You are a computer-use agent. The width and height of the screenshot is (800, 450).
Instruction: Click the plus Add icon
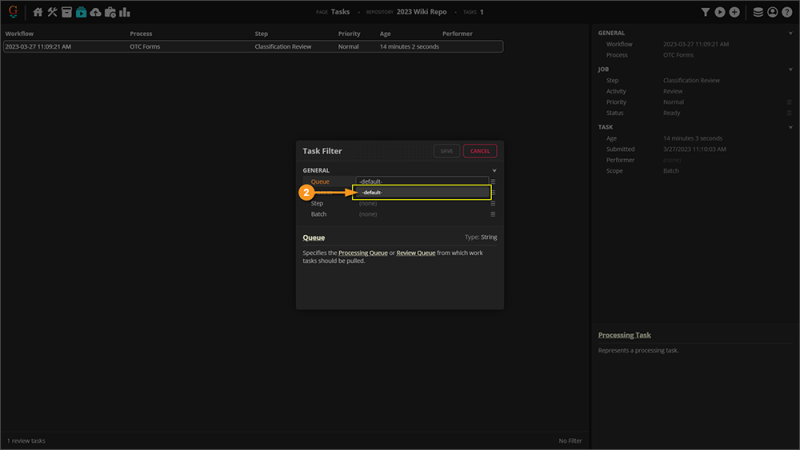click(734, 12)
